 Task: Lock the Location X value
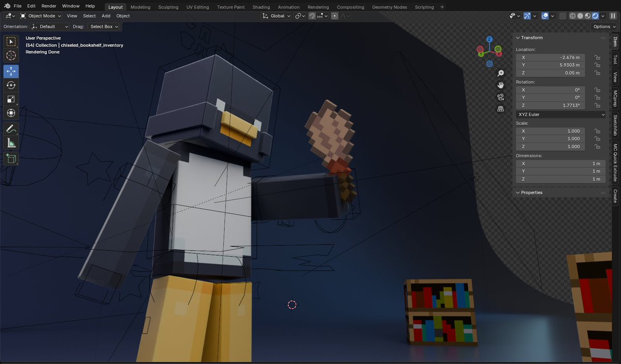pyautogui.click(x=597, y=57)
